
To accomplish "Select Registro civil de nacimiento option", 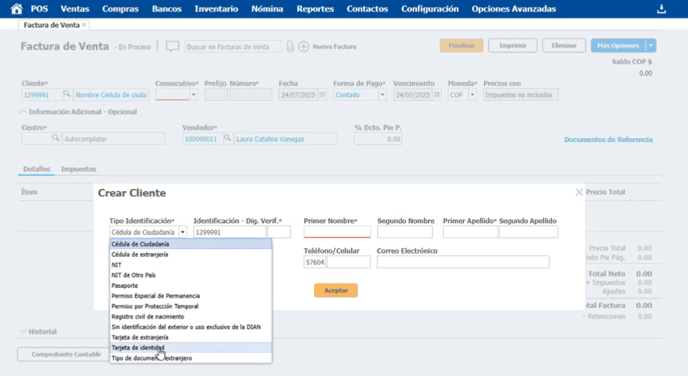I will pyautogui.click(x=190, y=317).
